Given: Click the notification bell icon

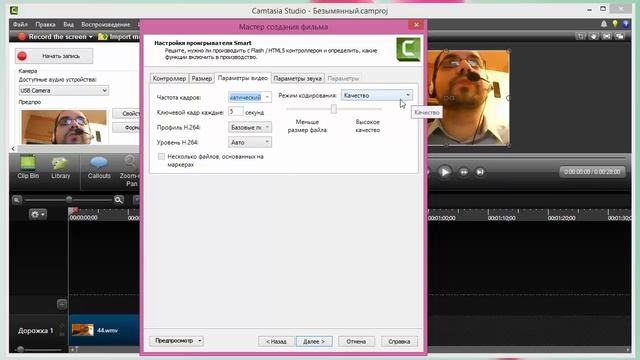Looking at the screenshot, I should (604, 24).
